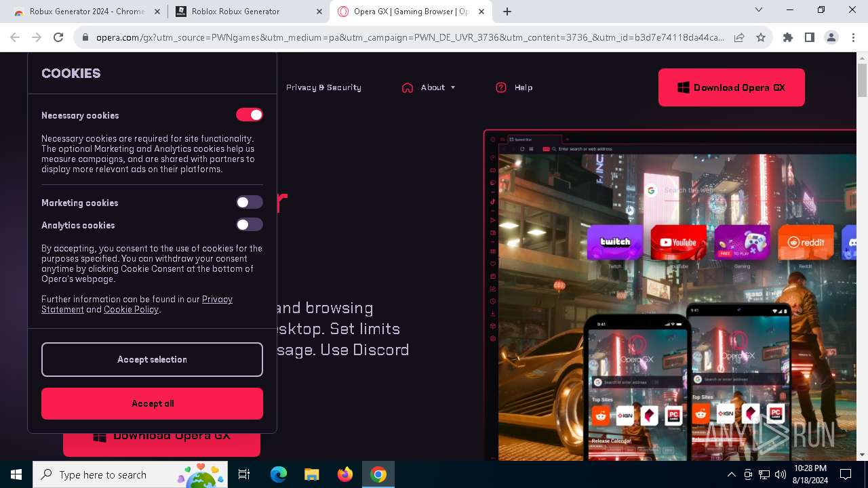
Task: Show hidden system tray icons
Action: pos(731,474)
